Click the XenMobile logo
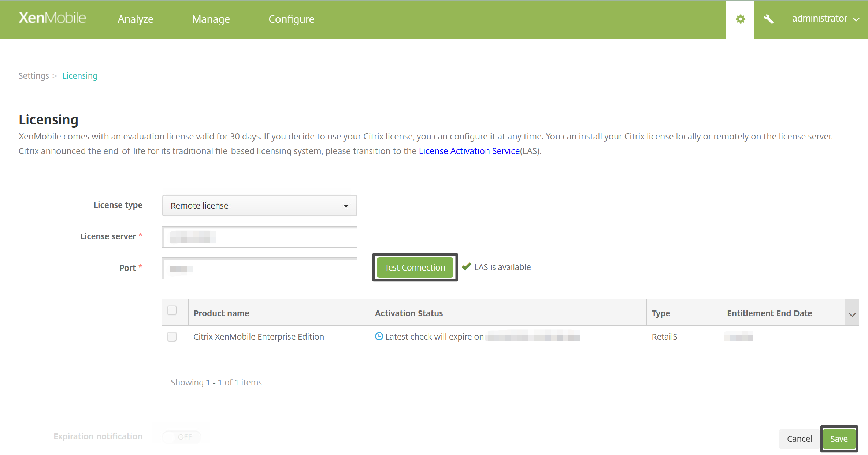The image size is (868, 455). [x=52, y=18]
